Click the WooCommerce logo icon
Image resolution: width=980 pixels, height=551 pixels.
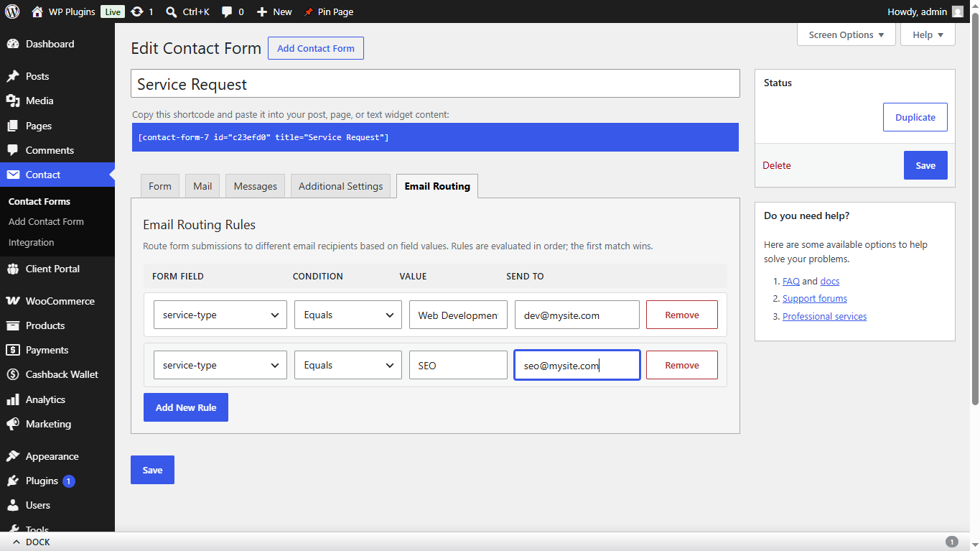(13, 301)
